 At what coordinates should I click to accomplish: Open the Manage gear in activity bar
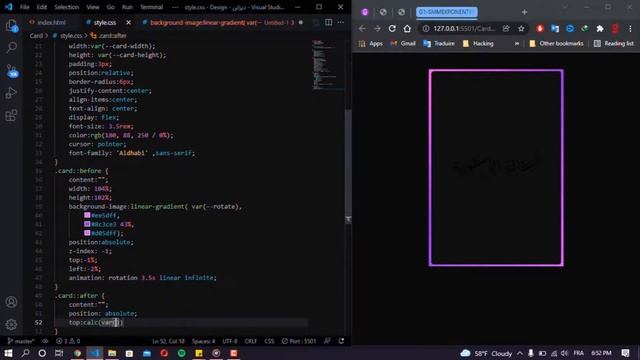[x=11, y=324]
